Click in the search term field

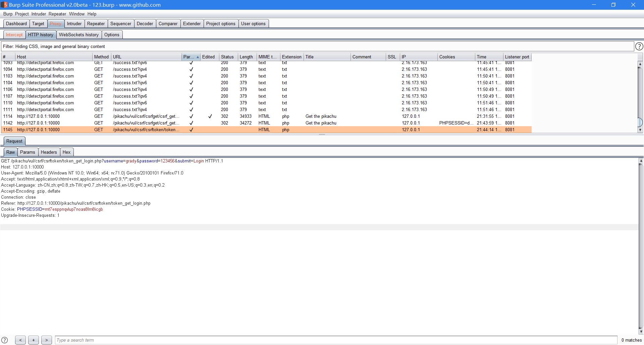(336, 340)
